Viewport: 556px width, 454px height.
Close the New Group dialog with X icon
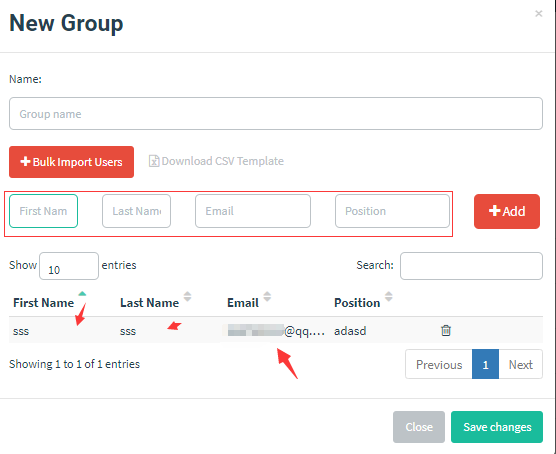[539, 13]
